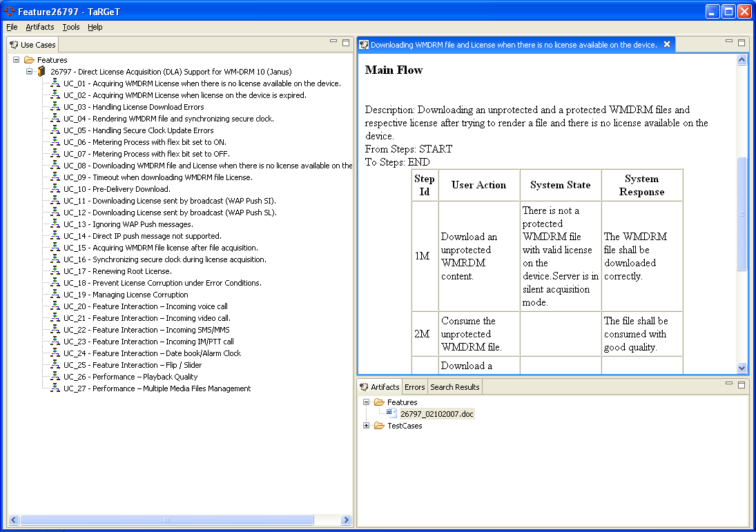Select UC_16 - Synchronizing secure clock during license acquisition
This screenshot has height=532, width=756.
tap(165, 259)
